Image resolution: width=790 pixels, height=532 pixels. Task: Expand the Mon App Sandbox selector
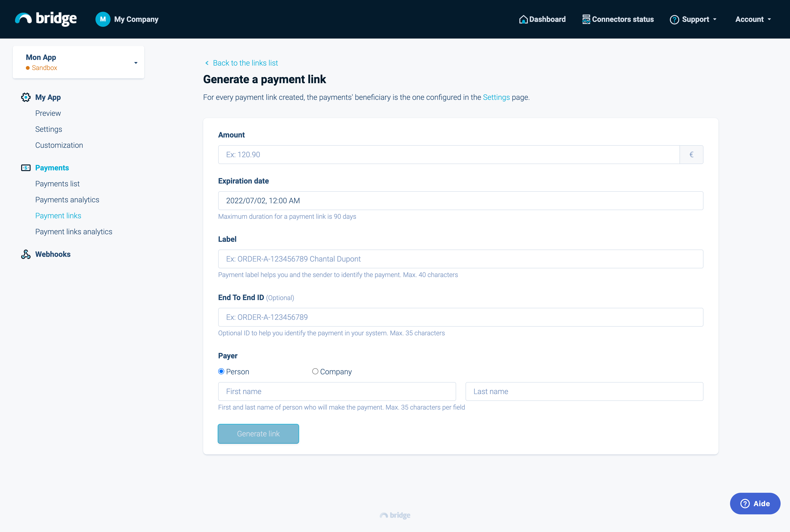[x=135, y=63]
